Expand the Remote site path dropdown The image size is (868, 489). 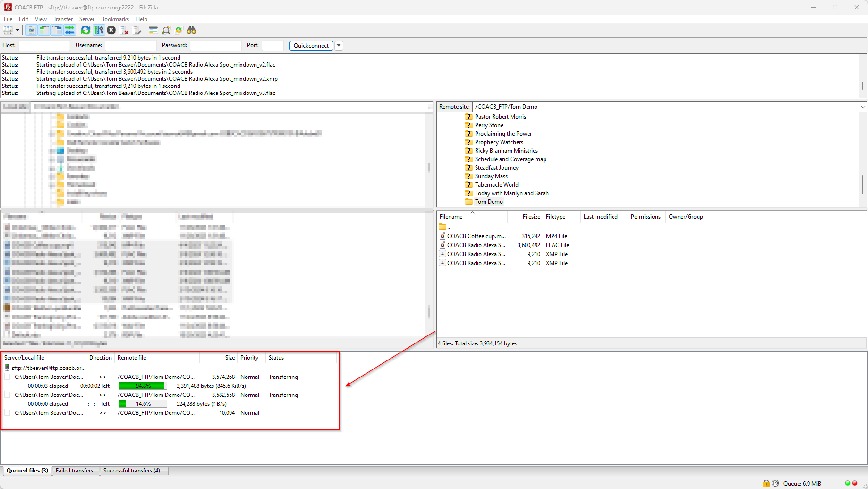pyautogui.click(x=862, y=107)
